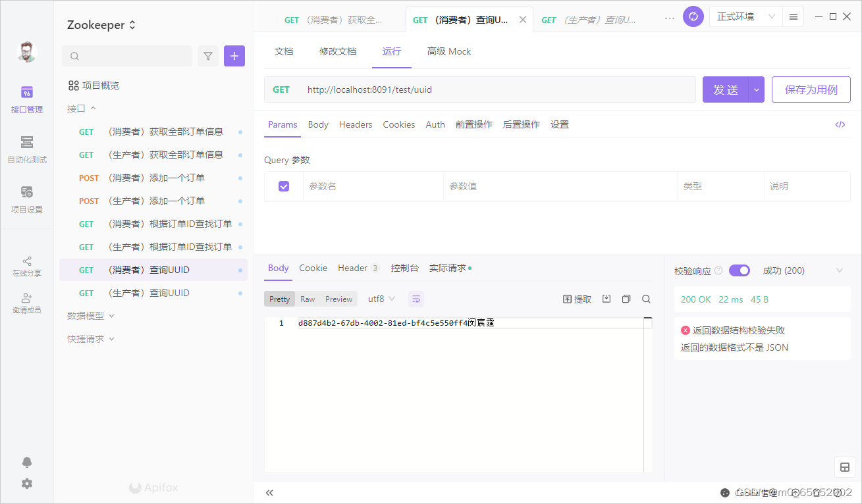Open the notification bell

(27, 462)
